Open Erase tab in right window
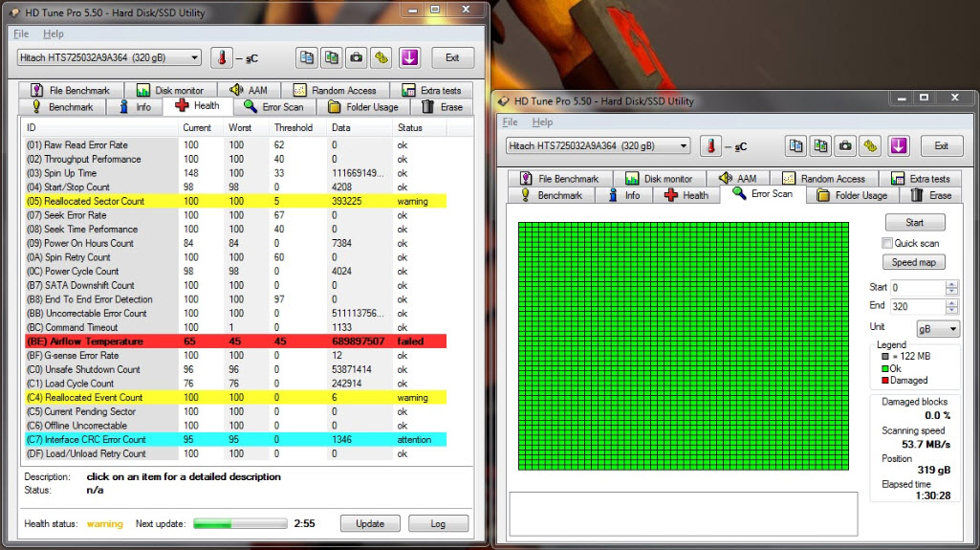Image resolution: width=980 pixels, height=550 pixels. coord(931,195)
